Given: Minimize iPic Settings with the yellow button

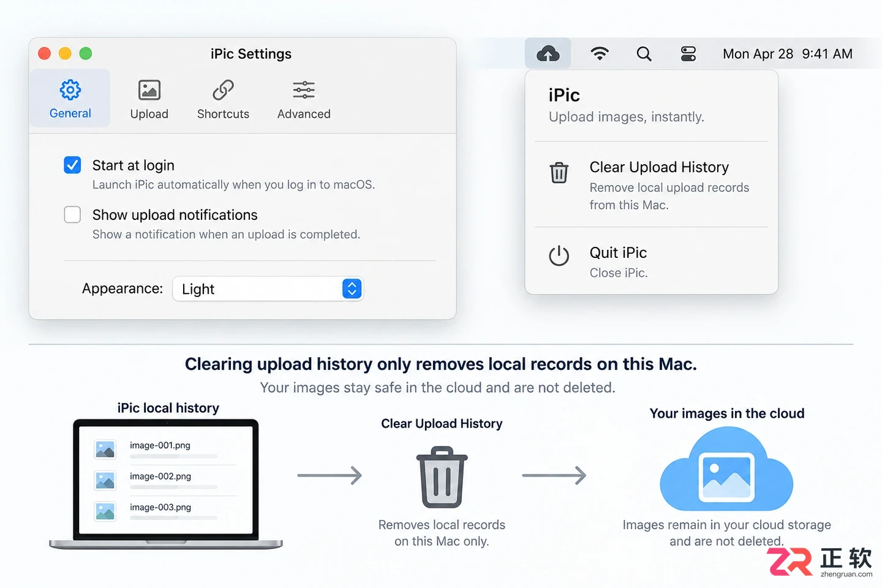Looking at the screenshot, I should click(x=65, y=53).
